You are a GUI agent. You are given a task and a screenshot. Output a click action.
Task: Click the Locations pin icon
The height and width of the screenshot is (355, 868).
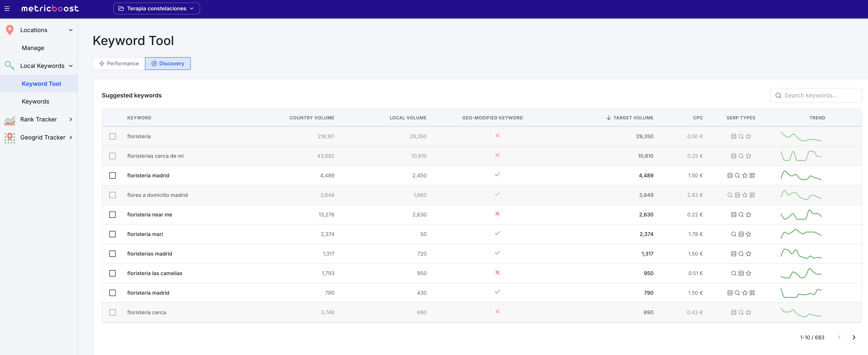10,30
